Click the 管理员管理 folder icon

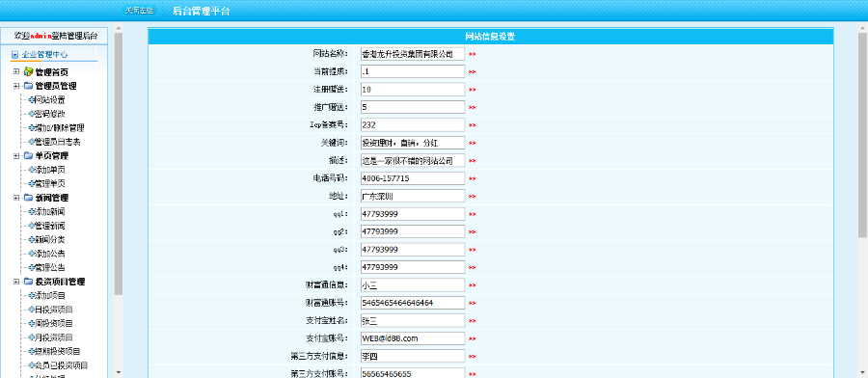28,86
